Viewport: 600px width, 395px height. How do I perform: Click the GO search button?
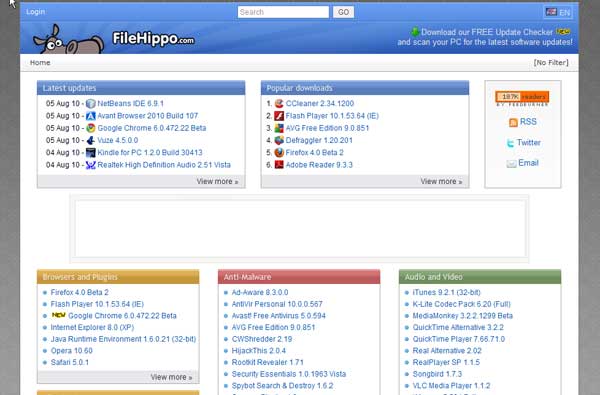click(x=343, y=12)
